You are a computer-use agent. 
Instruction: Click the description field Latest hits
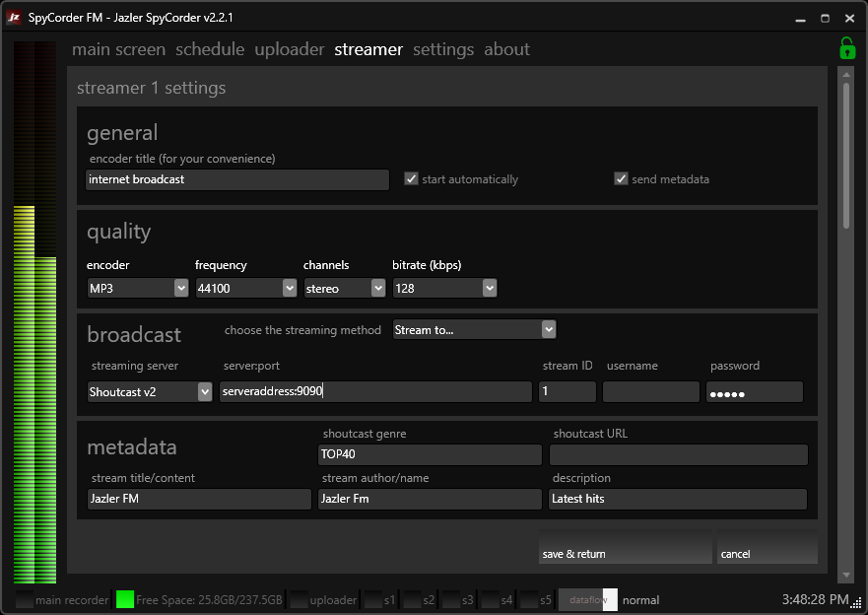(x=678, y=499)
